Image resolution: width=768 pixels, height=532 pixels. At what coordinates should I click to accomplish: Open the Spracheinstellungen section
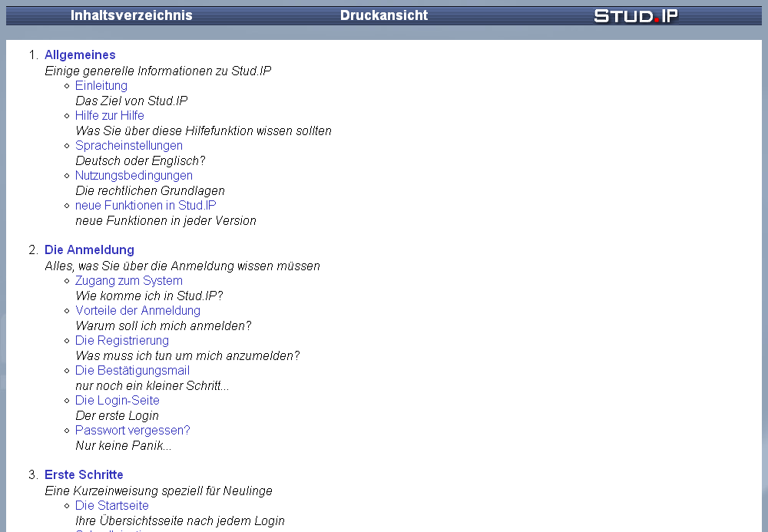point(129,145)
